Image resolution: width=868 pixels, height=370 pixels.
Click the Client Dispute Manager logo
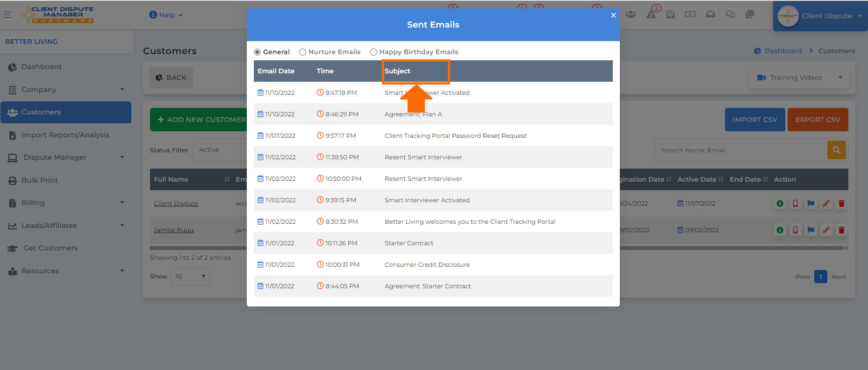point(57,14)
